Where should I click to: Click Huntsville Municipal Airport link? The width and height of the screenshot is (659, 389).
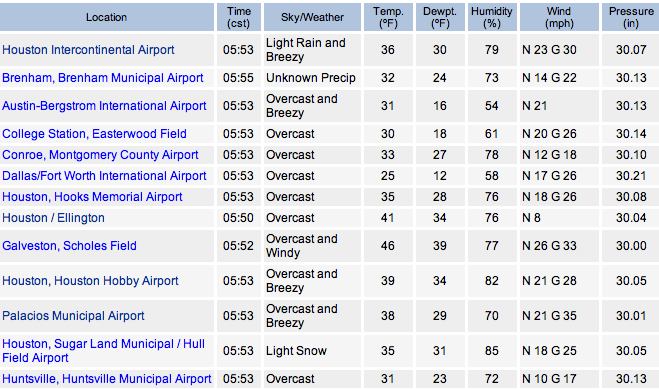[107, 379]
